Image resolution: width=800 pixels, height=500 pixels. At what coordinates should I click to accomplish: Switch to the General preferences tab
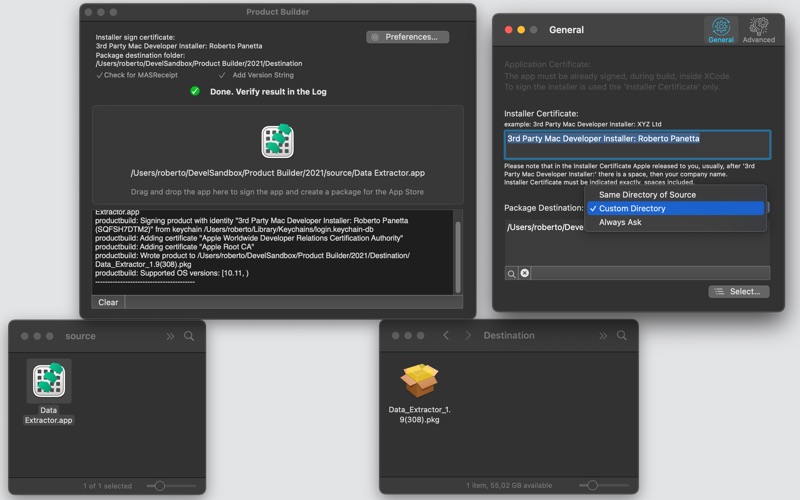click(720, 30)
